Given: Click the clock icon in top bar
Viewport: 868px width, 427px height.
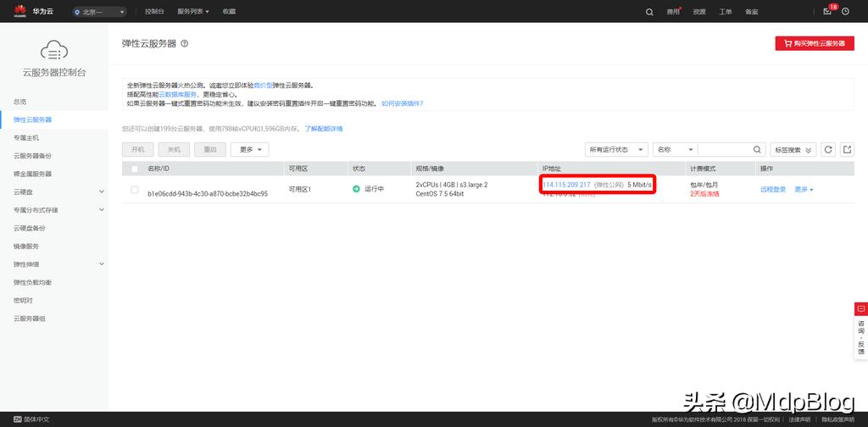Looking at the screenshot, I should coord(845,12).
